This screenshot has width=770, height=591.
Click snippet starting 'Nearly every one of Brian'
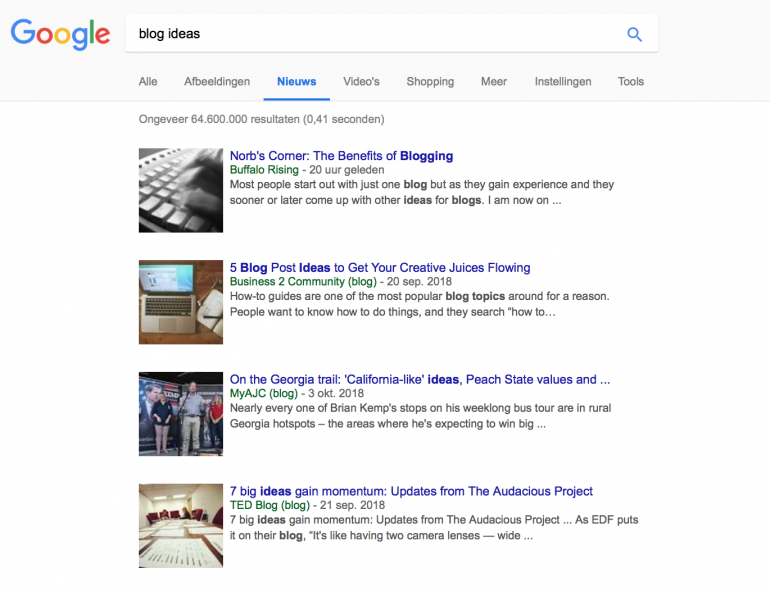[420, 416]
